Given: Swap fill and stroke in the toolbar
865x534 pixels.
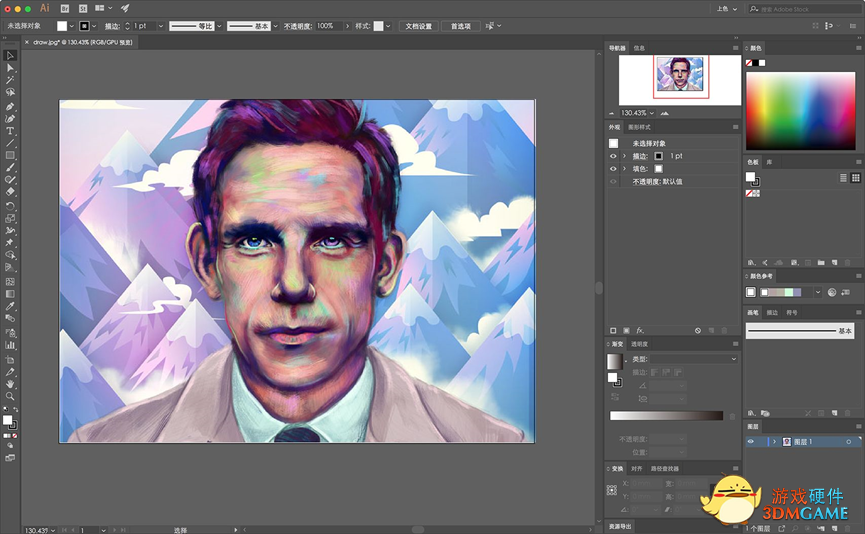Looking at the screenshot, I should (15, 409).
